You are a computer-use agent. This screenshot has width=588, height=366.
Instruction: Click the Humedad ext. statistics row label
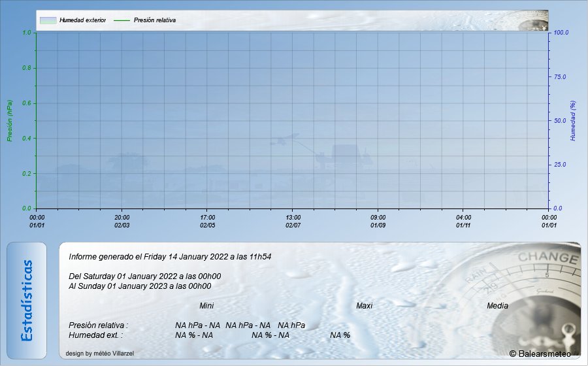(x=95, y=335)
